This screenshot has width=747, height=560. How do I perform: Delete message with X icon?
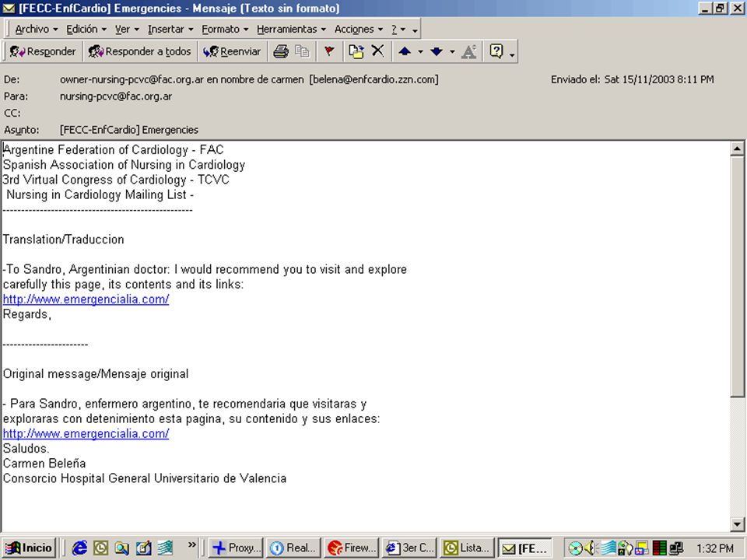tap(378, 51)
